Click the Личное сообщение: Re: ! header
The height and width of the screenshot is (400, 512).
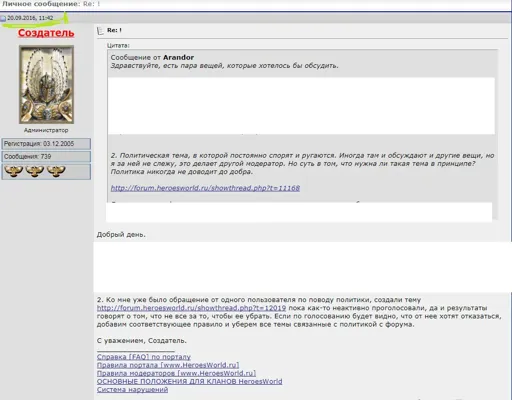click(51, 4)
